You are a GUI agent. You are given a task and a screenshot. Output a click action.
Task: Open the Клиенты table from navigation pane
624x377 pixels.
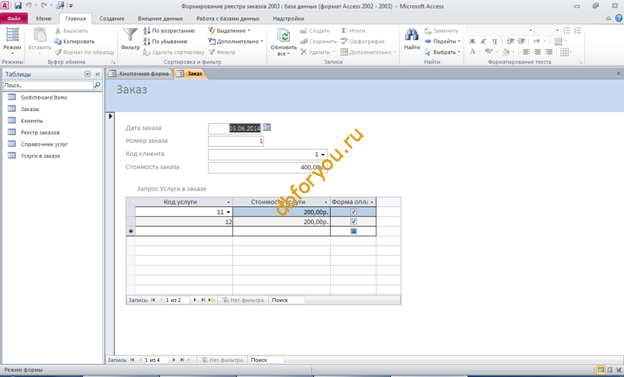(x=32, y=121)
